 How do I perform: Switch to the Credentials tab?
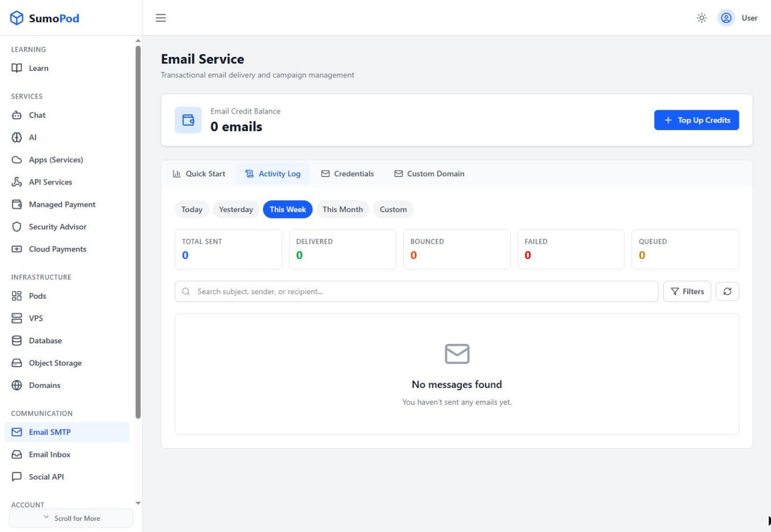click(x=347, y=173)
